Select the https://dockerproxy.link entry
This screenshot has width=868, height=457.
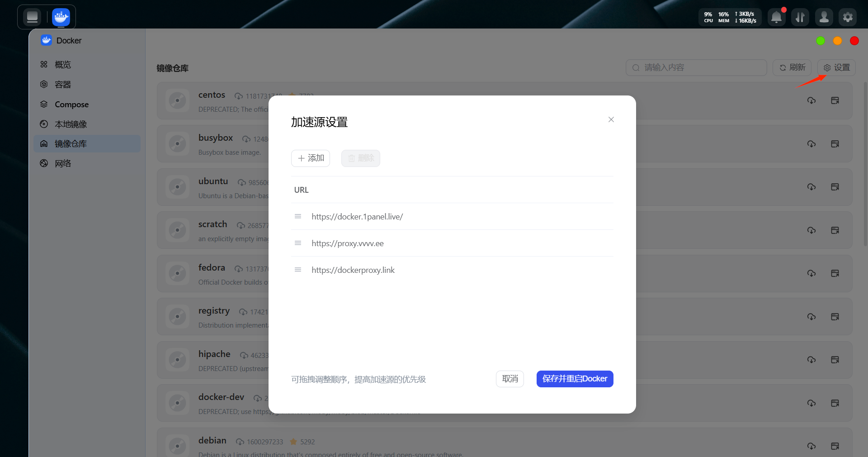[x=353, y=270]
